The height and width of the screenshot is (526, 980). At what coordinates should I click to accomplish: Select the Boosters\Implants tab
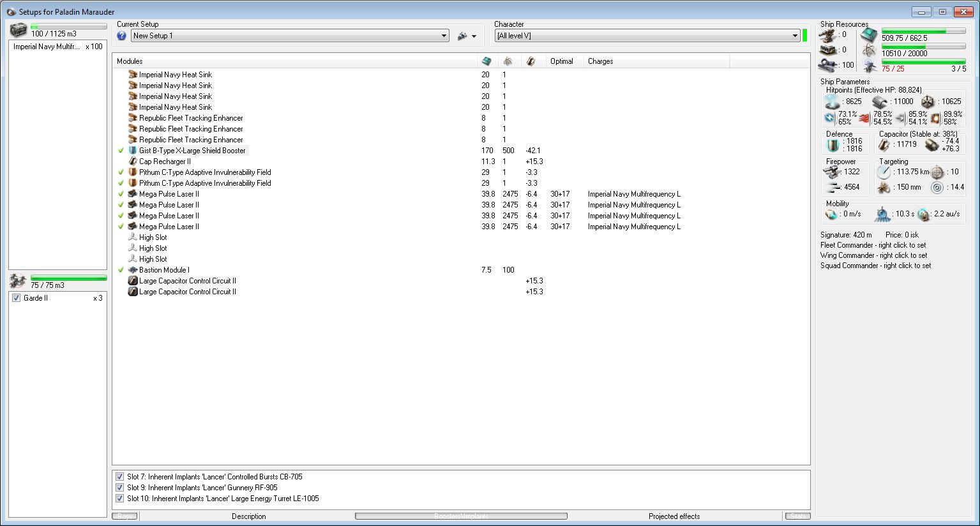coord(461,516)
